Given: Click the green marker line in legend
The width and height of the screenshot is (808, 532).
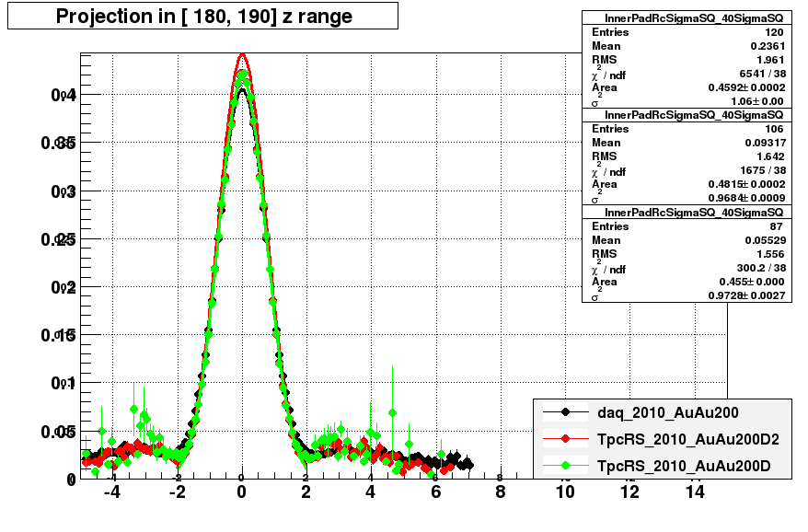Looking at the screenshot, I should (x=565, y=466).
